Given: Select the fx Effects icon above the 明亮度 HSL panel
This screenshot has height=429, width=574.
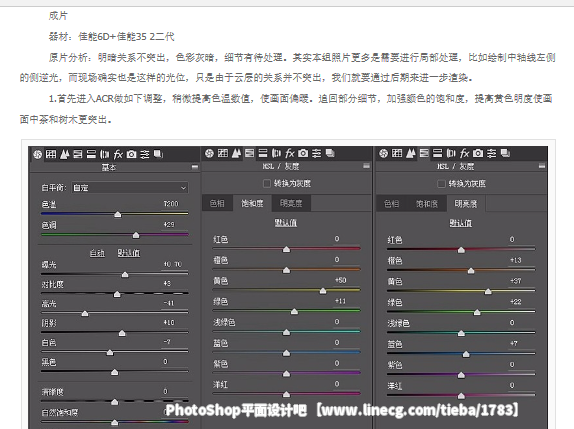Looking at the screenshot, I should pyautogui.click(x=464, y=153).
